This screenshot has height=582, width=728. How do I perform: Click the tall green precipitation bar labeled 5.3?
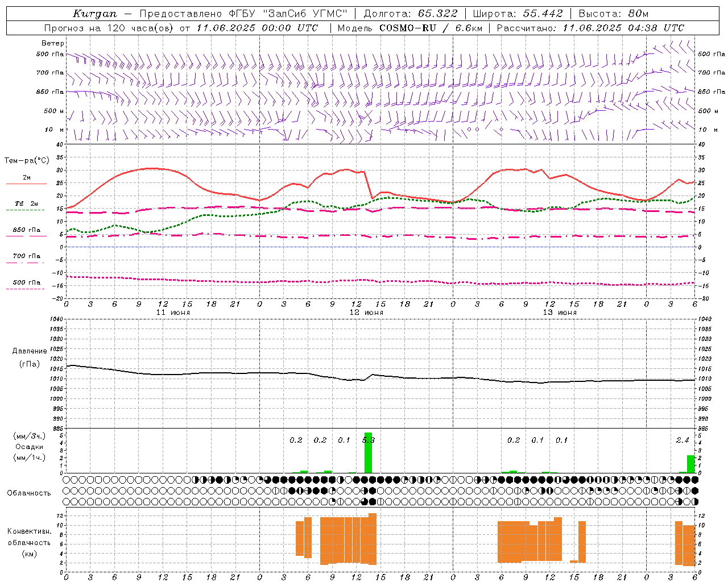tap(368, 452)
